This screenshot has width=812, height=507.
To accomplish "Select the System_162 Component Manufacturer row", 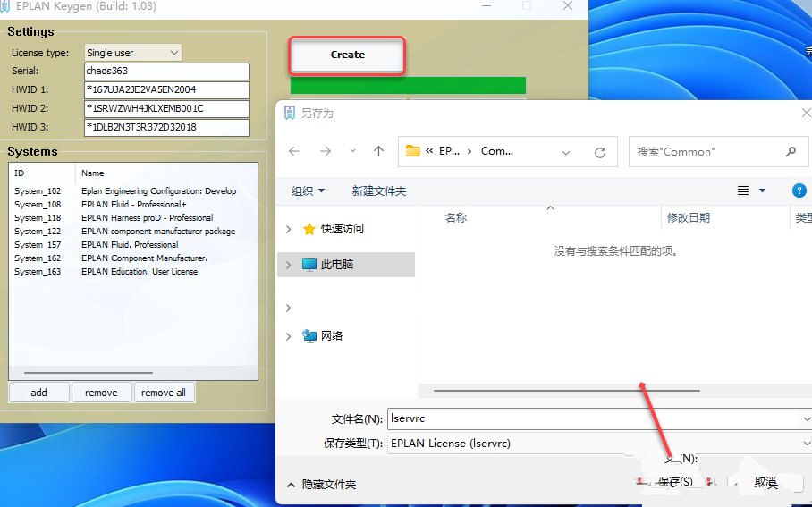I will (133, 258).
